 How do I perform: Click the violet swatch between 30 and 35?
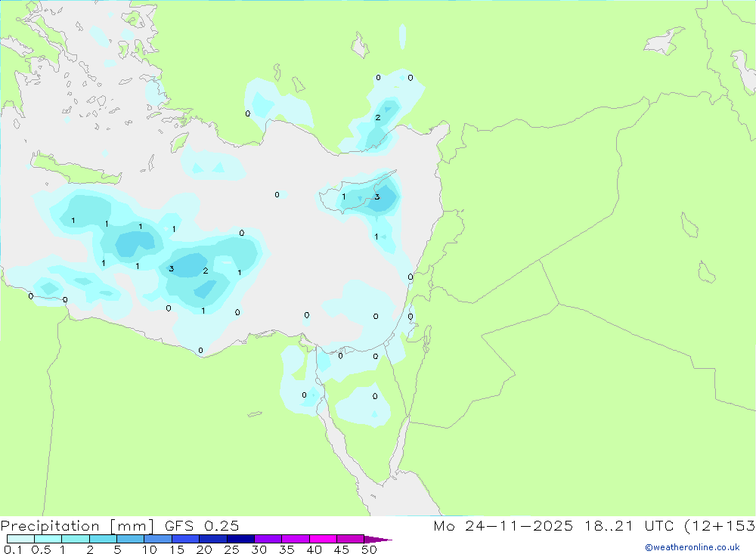[x=268, y=539]
